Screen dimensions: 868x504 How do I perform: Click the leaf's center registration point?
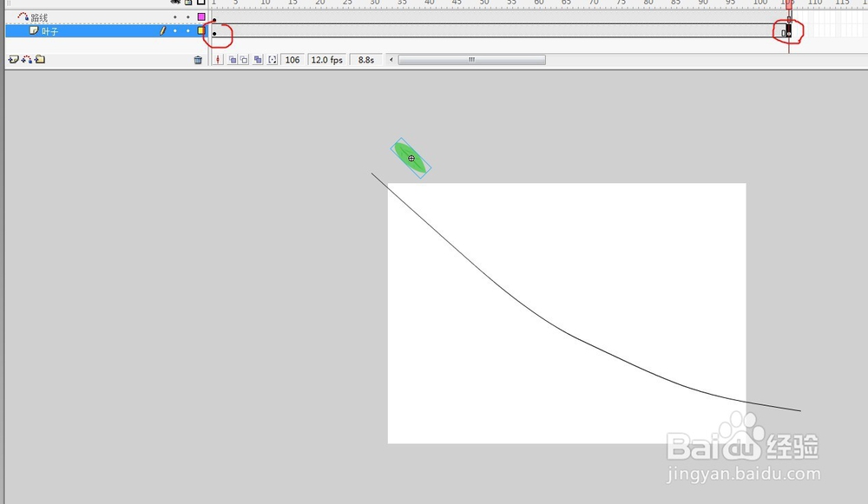pos(411,158)
